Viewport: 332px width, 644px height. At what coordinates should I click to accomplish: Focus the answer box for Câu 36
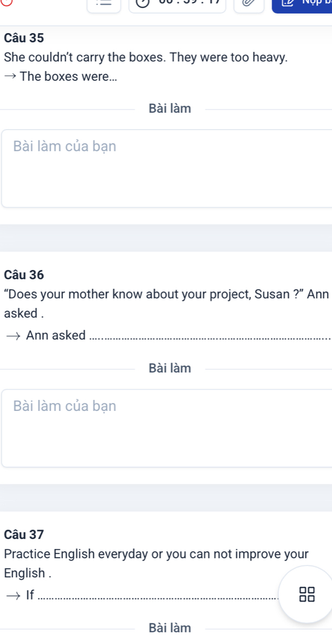click(x=167, y=428)
